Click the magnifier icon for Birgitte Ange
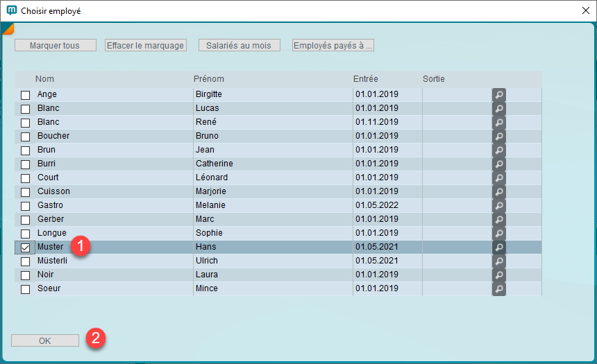 pos(498,94)
